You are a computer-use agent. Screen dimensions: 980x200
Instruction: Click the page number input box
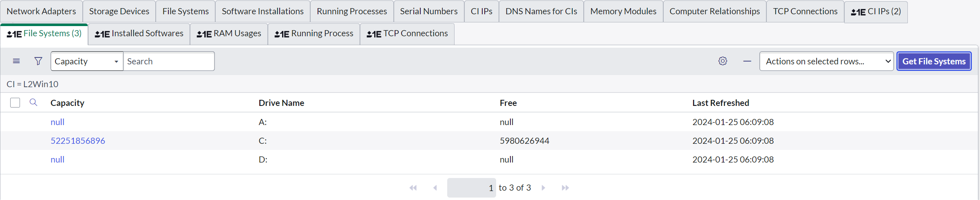pyautogui.click(x=471, y=188)
